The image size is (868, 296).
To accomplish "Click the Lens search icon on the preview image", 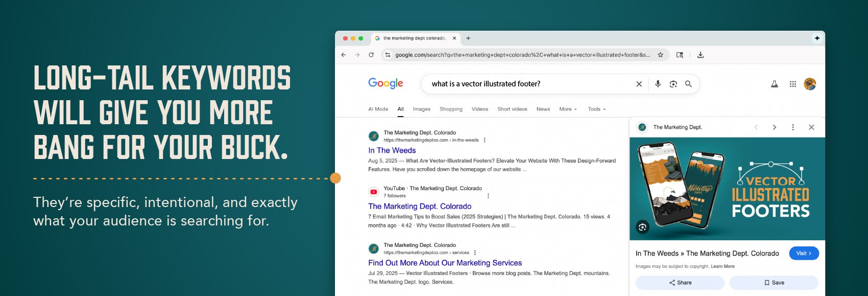I will pyautogui.click(x=642, y=227).
